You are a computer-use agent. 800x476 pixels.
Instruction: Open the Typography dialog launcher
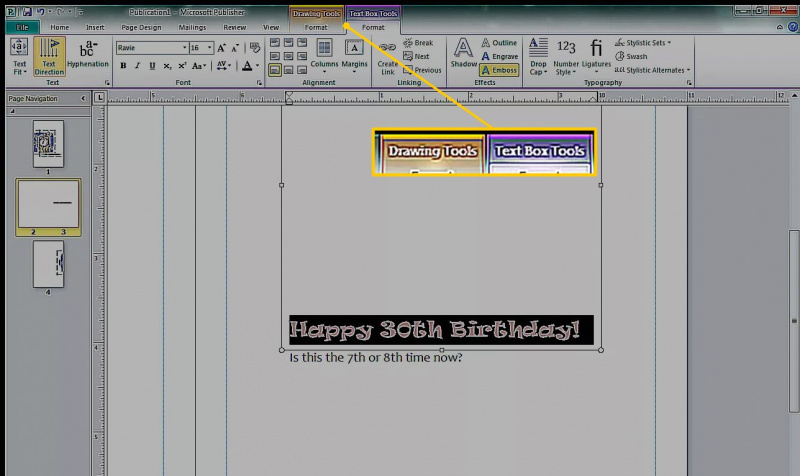(689, 83)
